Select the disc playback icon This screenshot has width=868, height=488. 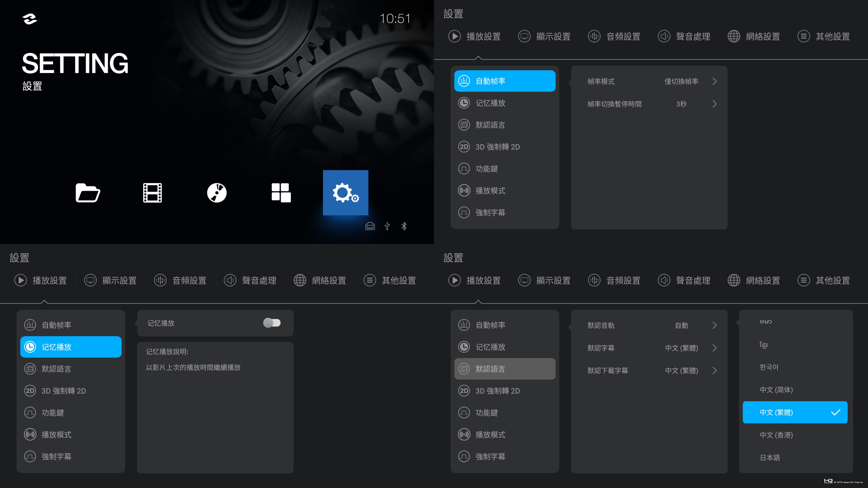click(217, 193)
